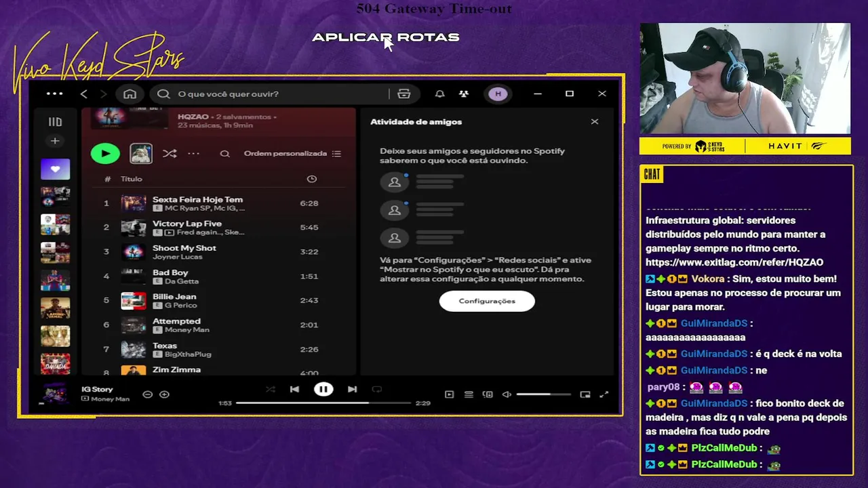
Task: Seek on the song progress bar
Action: tap(323, 403)
